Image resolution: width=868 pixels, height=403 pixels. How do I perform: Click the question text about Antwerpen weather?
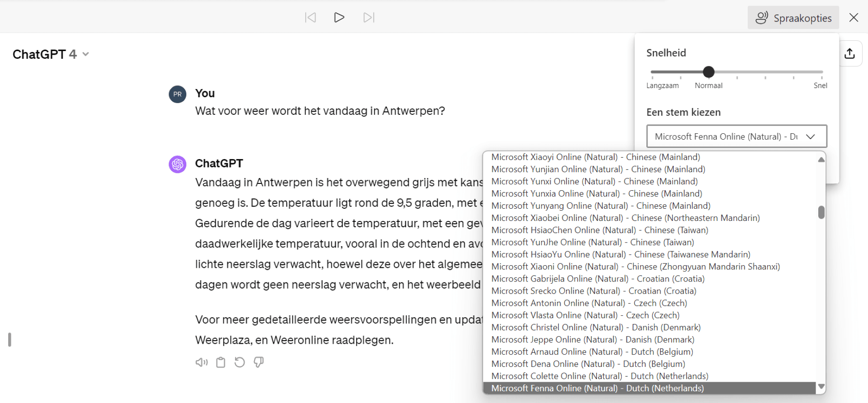point(320,111)
